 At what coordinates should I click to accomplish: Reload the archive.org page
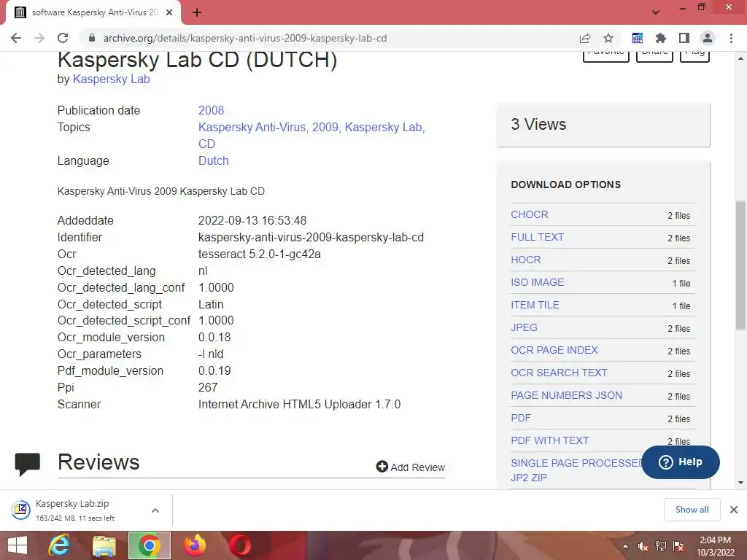click(63, 38)
